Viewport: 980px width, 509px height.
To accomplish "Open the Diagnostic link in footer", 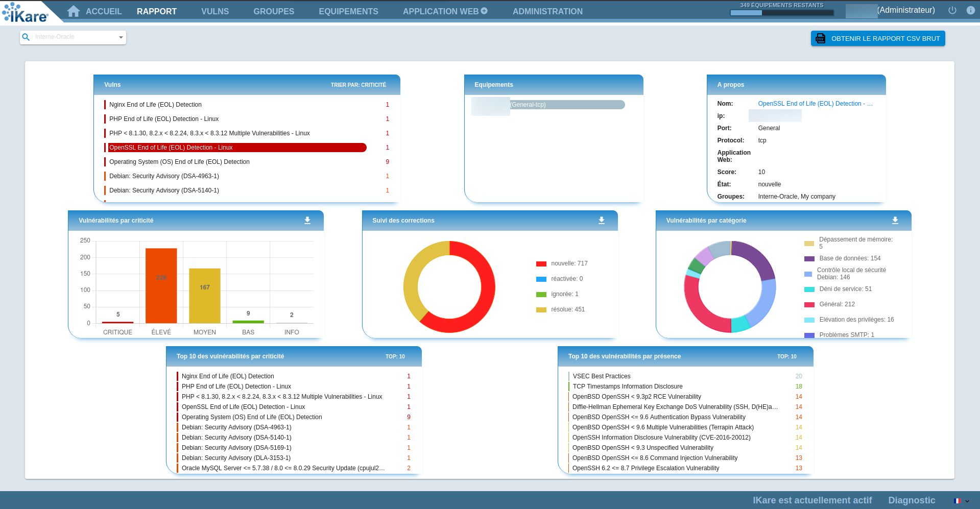I will [912, 500].
